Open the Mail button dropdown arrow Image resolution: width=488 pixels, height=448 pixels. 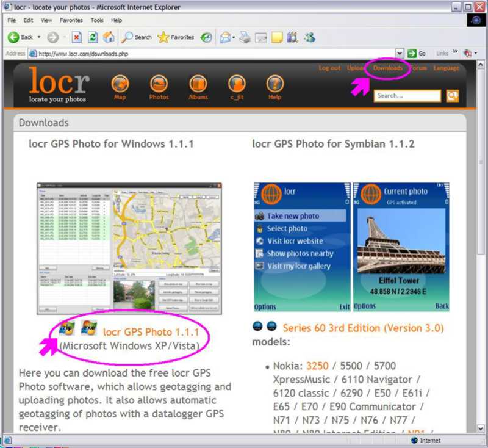click(x=234, y=38)
